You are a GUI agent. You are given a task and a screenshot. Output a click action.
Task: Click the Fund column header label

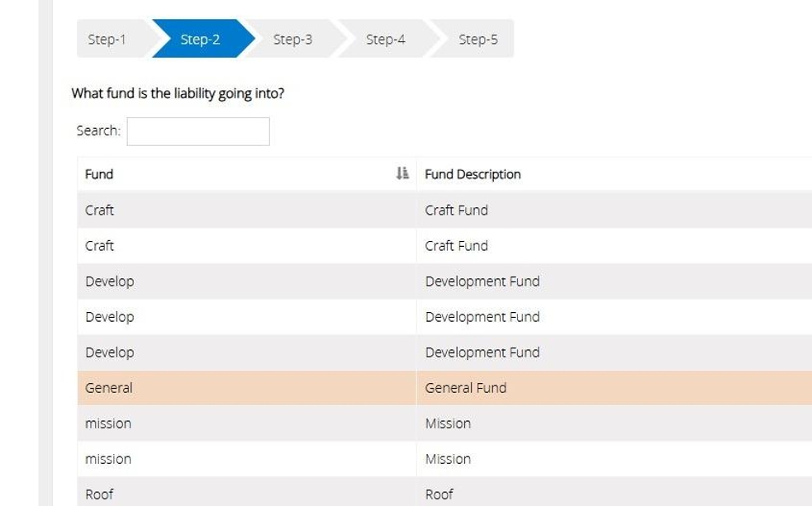tap(99, 174)
